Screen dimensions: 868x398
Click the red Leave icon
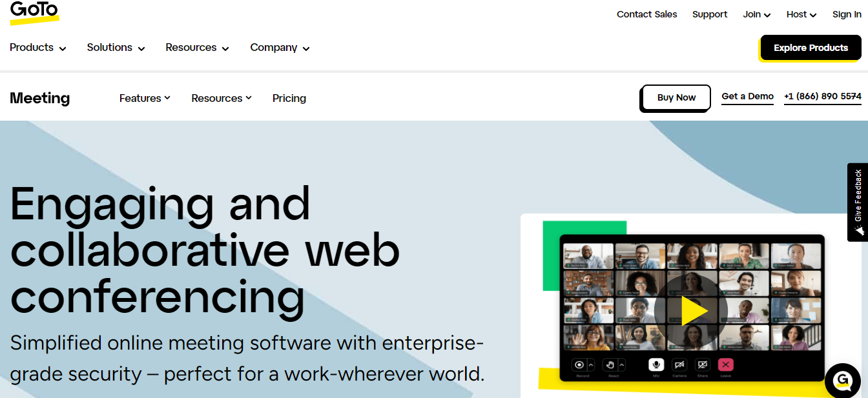[725, 365]
